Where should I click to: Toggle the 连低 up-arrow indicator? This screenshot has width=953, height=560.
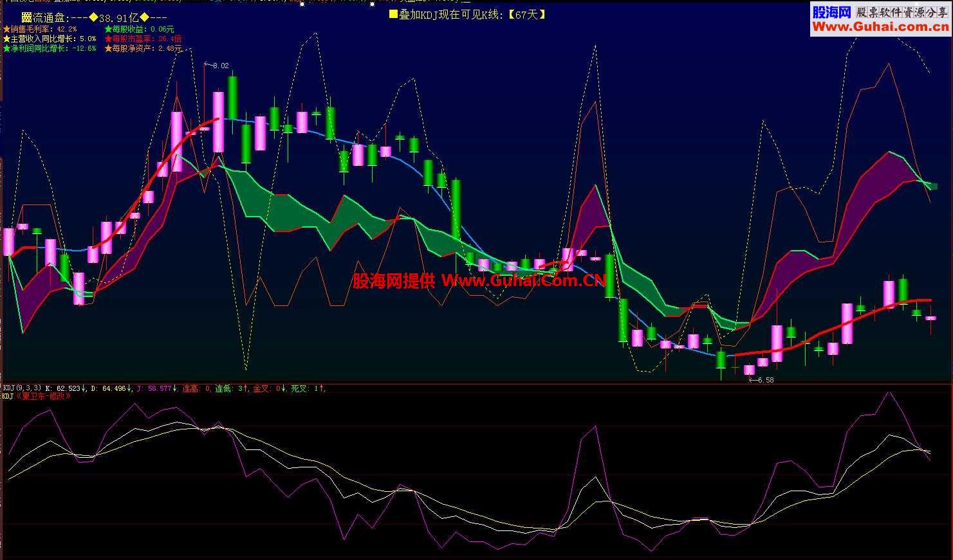[x=245, y=388]
